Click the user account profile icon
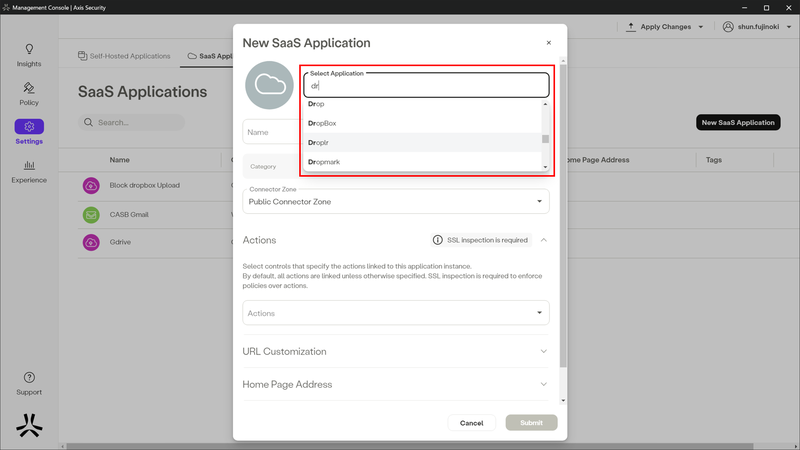Image resolution: width=800 pixels, height=450 pixels. tap(728, 27)
